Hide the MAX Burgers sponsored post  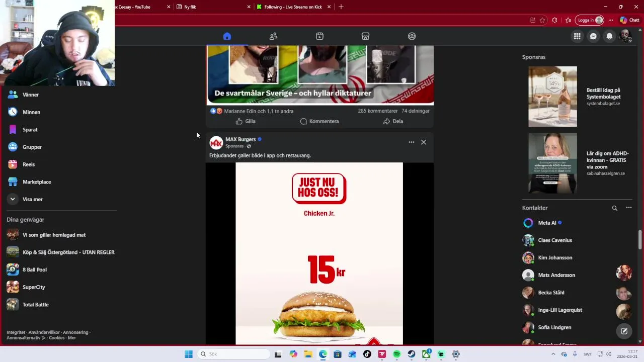(x=424, y=142)
